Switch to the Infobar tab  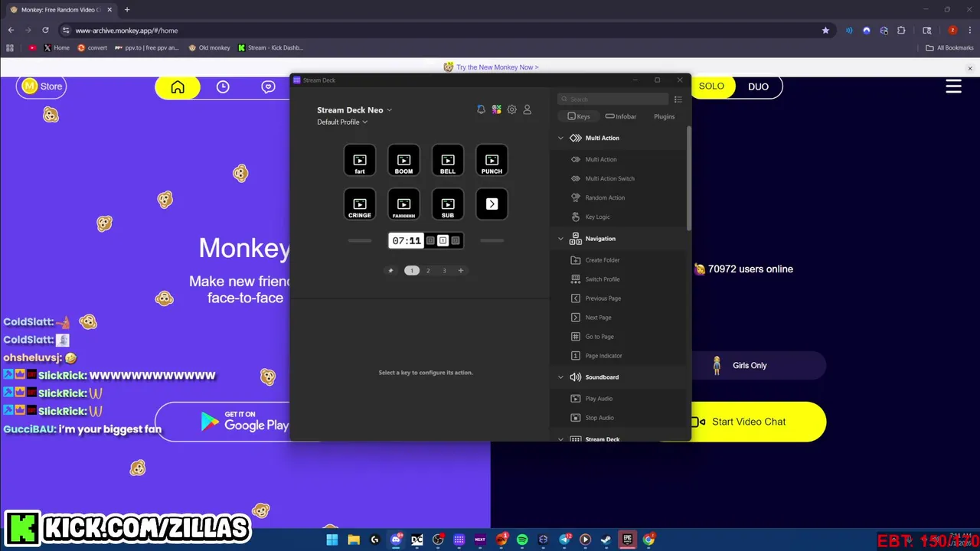(x=621, y=116)
